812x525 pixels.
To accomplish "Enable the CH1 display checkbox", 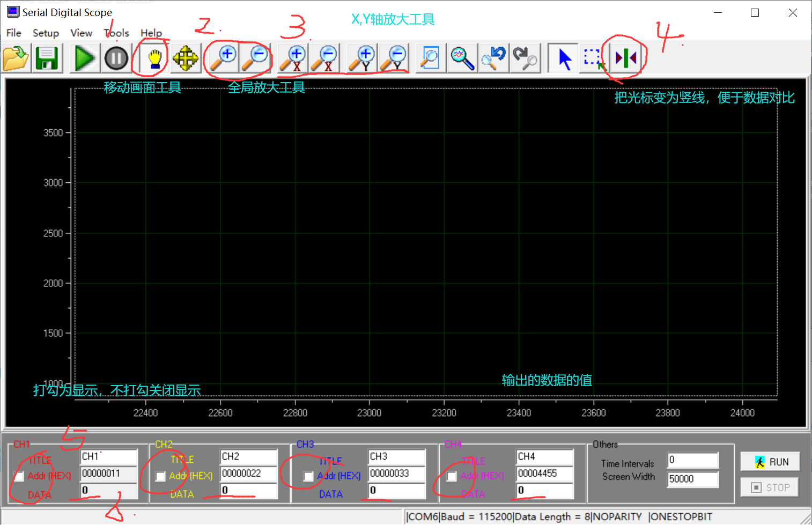I will [19, 476].
